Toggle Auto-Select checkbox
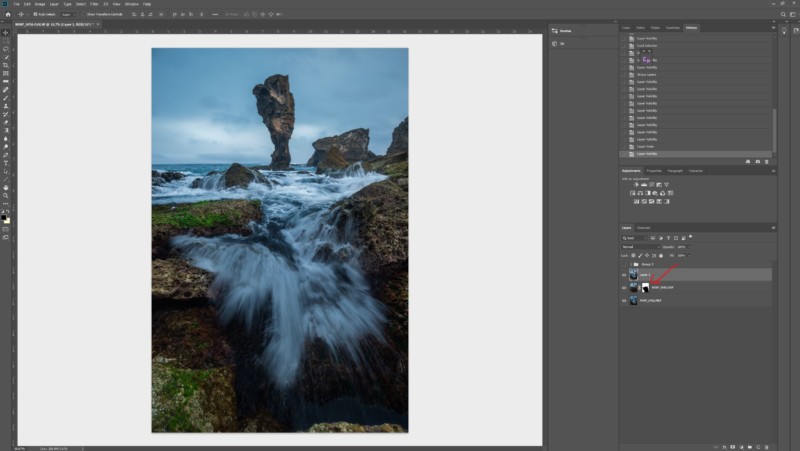Image resolution: width=800 pixels, height=451 pixels. tap(35, 14)
